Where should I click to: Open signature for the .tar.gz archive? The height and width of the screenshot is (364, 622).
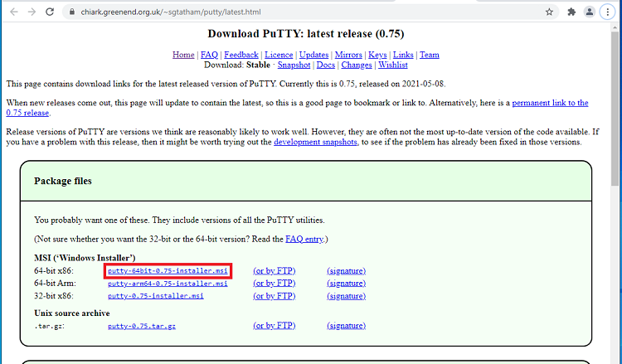tap(347, 326)
